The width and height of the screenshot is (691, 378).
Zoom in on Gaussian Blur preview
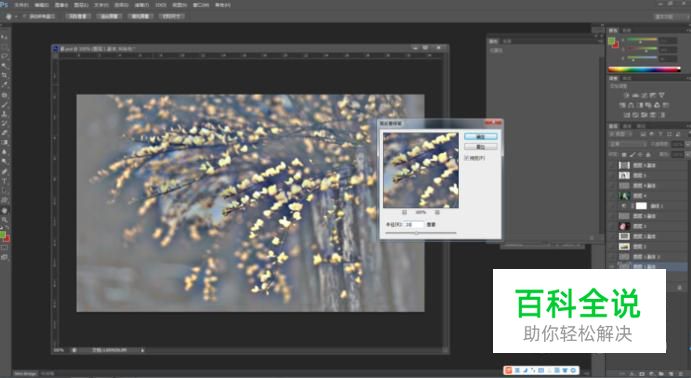tap(437, 212)
